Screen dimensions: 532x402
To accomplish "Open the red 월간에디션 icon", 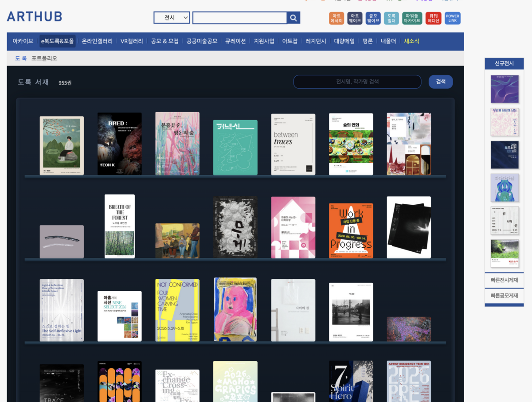I will [x=433, y=18].
